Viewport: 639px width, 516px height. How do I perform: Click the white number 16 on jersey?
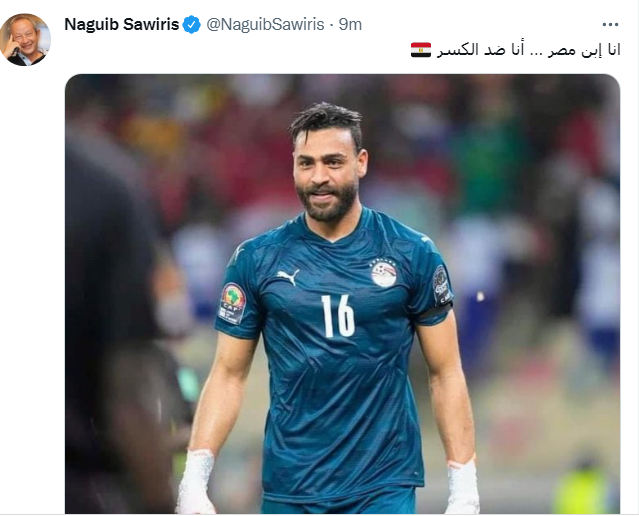(x=338, y=316)
